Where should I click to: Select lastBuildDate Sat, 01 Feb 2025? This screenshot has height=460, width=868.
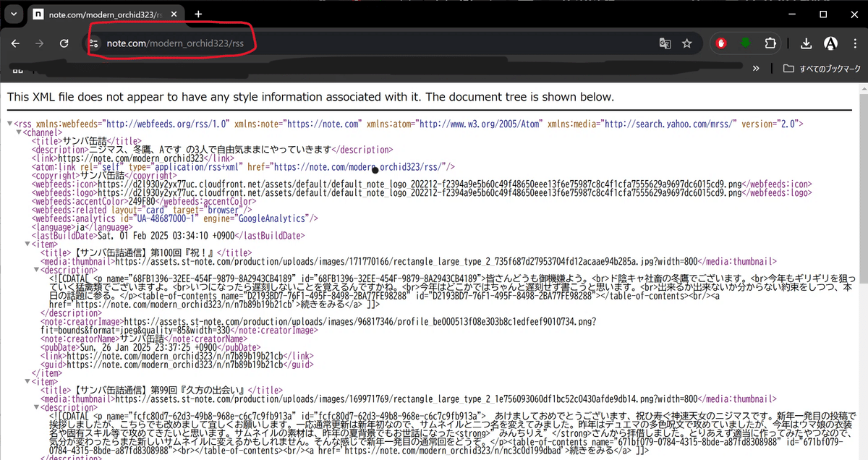[166, 236]
